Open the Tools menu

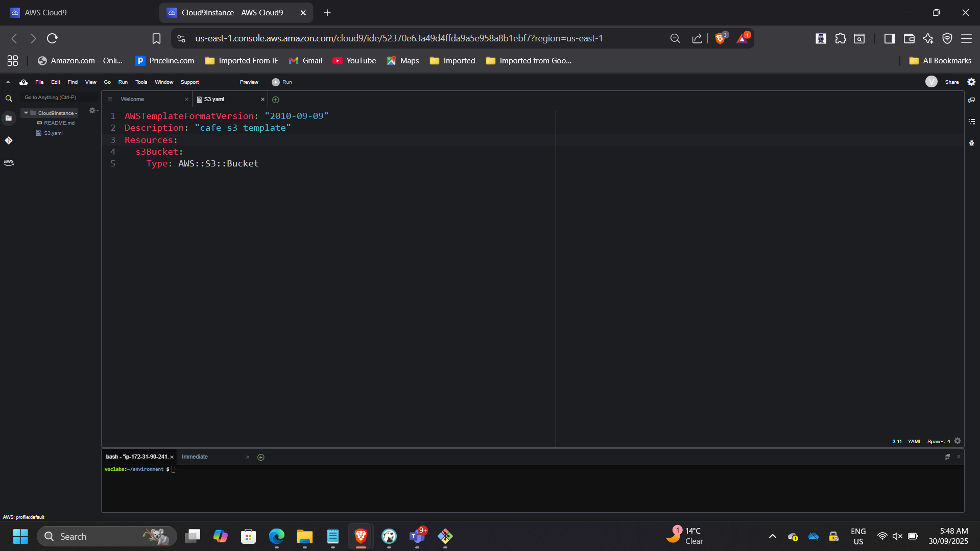pyautogui.click(x=141, y=82)
